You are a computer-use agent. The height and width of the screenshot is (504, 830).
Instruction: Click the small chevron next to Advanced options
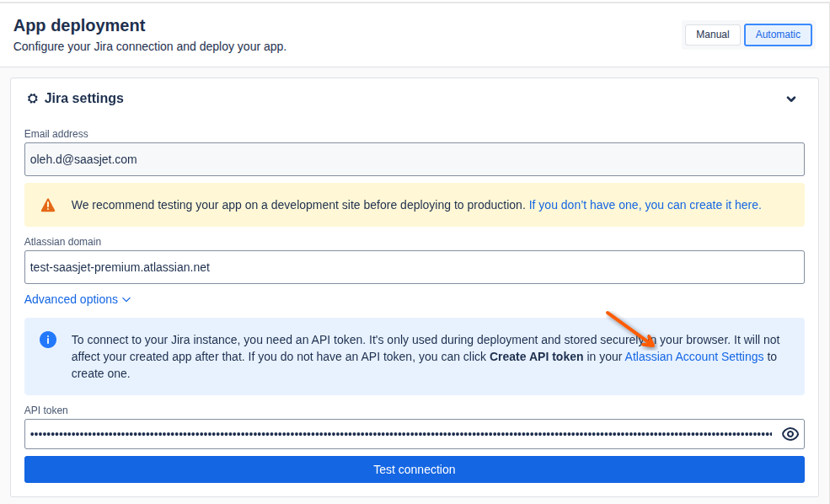126,300
